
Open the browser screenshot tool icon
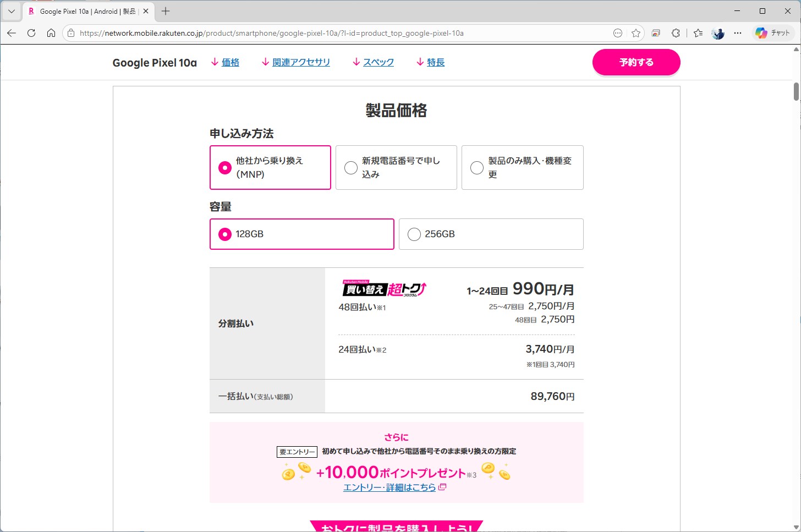(x=656, y=33)
